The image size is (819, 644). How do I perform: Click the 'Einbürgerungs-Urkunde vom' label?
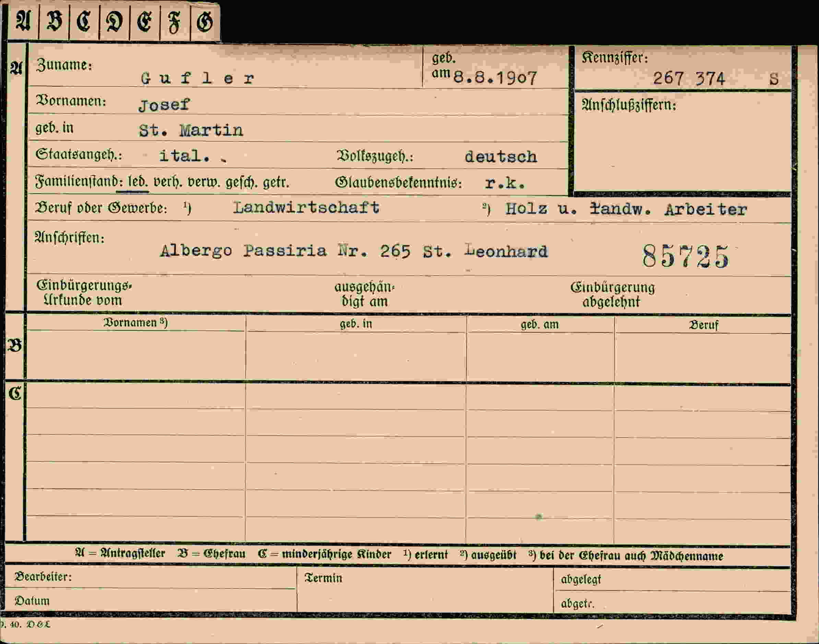pyautogui.click(x=84, y=293)
